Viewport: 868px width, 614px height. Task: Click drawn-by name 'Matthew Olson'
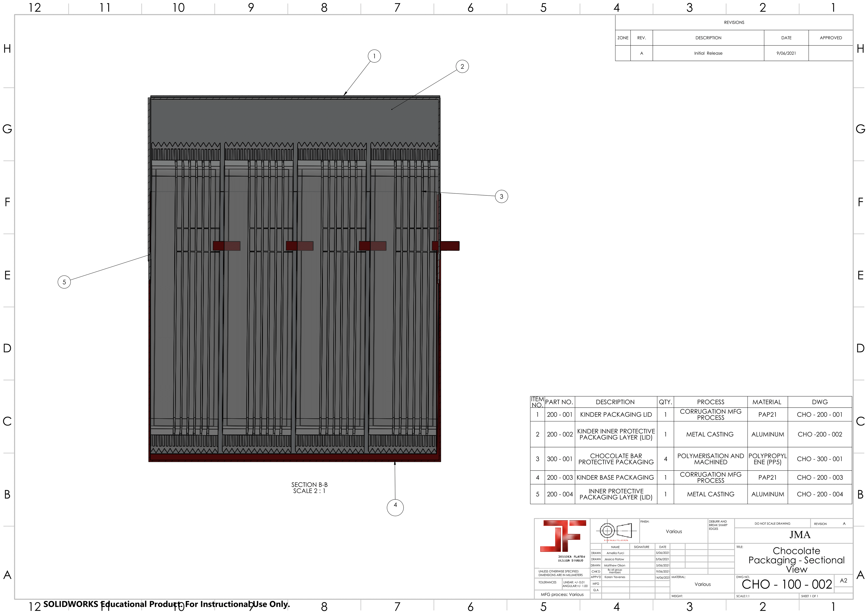pos(614,566)
